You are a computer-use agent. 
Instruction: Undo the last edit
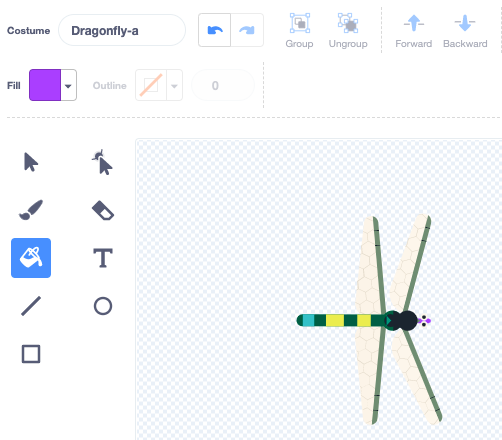pyautogui.click(x=215, y=30)
